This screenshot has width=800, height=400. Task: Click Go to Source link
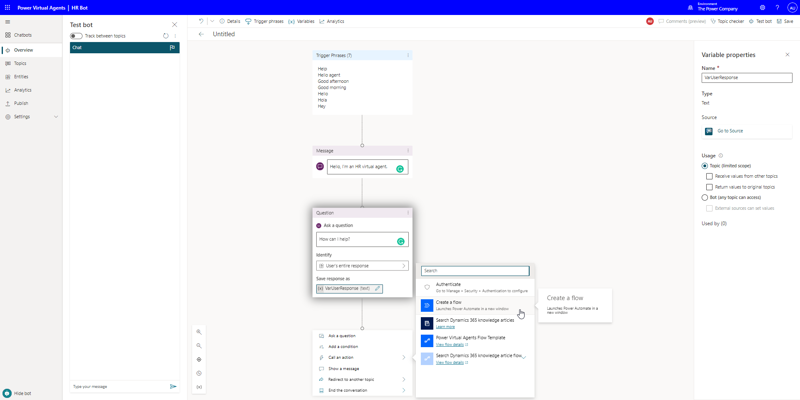coord(730,131)
